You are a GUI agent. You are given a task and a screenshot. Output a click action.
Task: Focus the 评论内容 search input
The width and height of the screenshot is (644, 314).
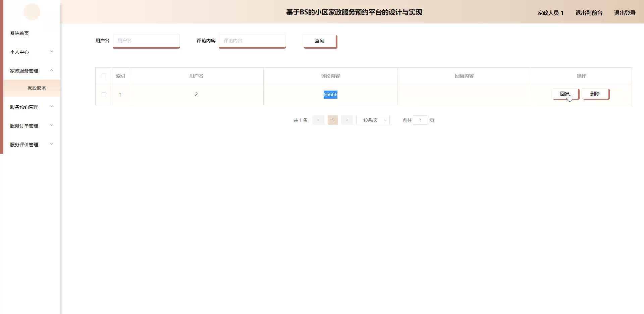(252, 41)
